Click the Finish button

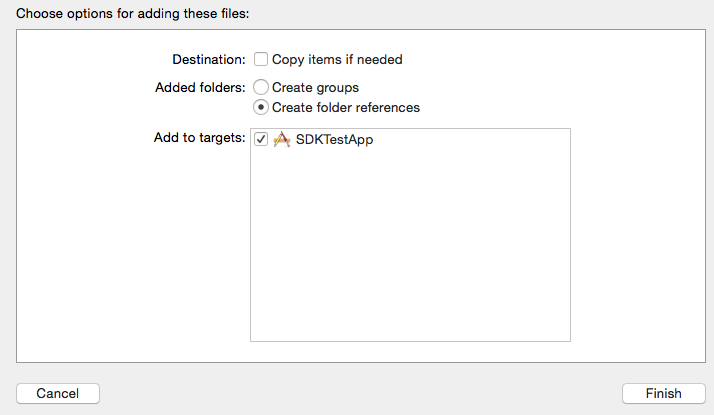coord(663,393)
